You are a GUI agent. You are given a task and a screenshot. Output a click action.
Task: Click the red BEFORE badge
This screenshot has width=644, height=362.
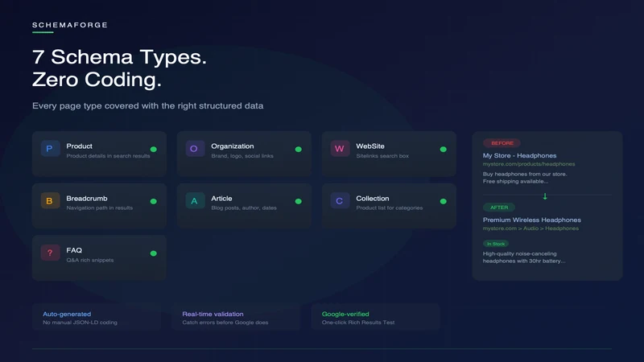[502, 143]
